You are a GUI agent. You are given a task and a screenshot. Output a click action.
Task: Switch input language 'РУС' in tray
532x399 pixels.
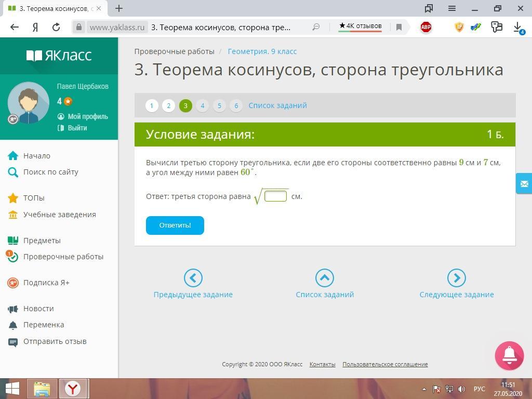[x=480, y=389]
